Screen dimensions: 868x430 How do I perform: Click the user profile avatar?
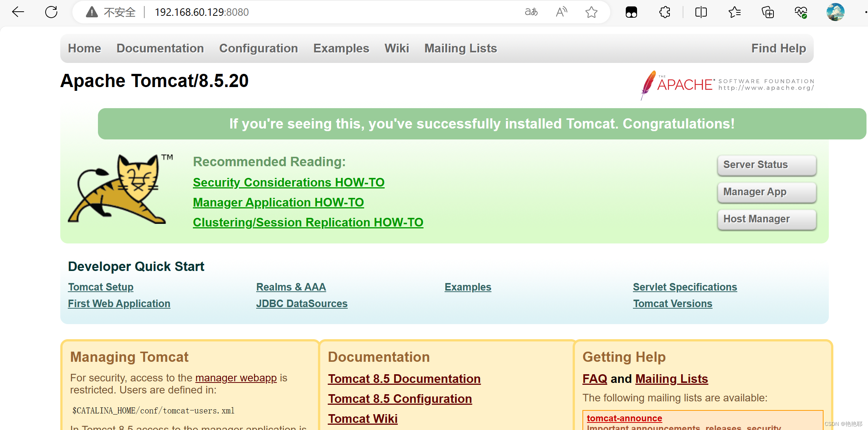[x=835, y=12]
